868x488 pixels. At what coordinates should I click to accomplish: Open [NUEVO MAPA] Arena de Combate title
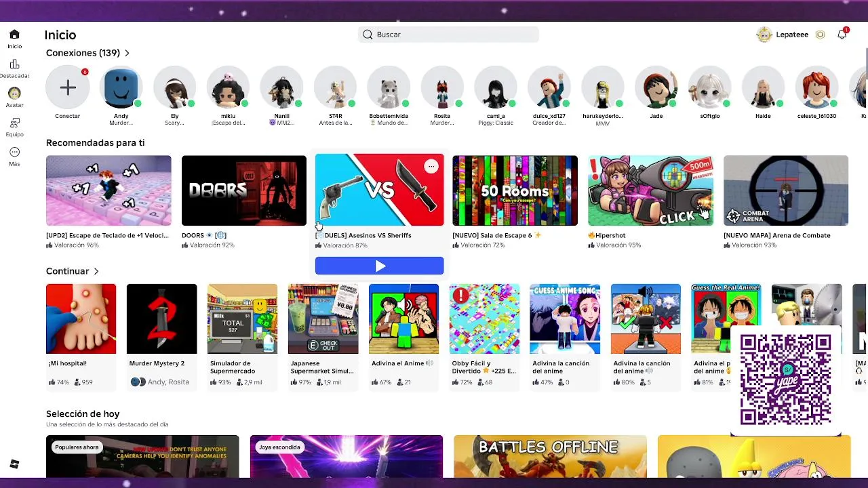(777, 235)
